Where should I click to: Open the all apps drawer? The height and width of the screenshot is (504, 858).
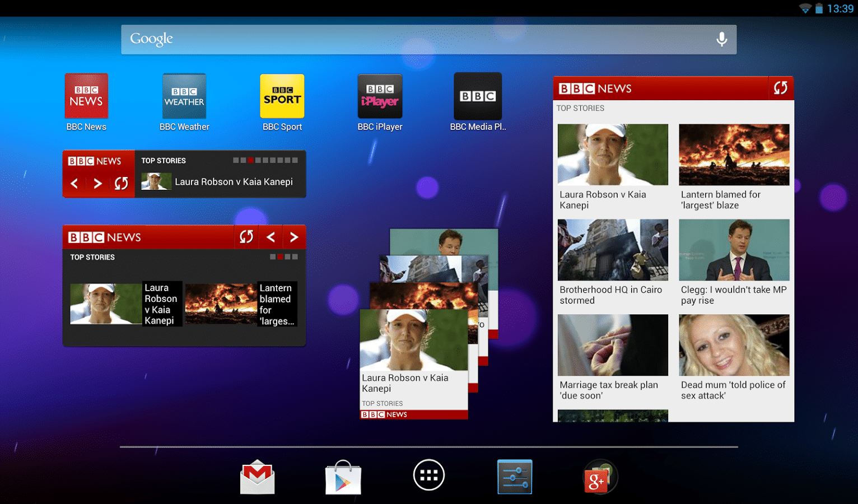coord(429,475)
